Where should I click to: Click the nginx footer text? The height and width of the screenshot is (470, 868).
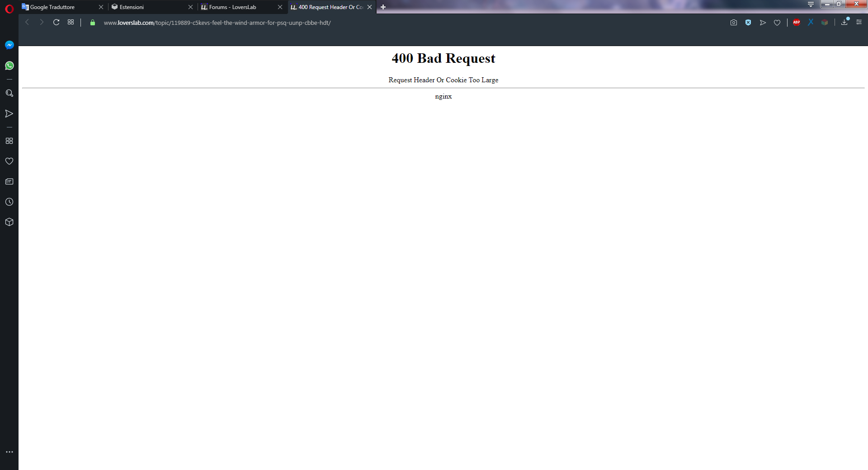point(443,96)
